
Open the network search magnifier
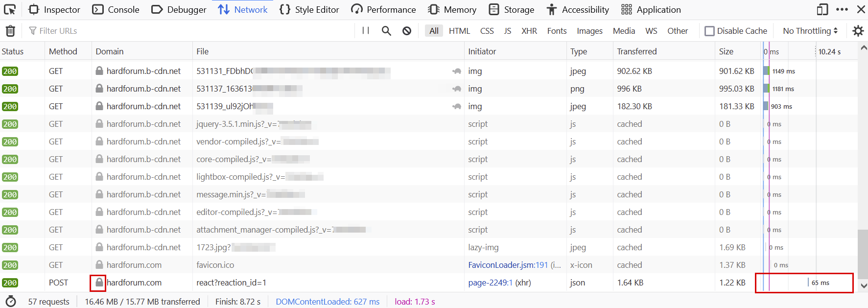tap(386, 31)
